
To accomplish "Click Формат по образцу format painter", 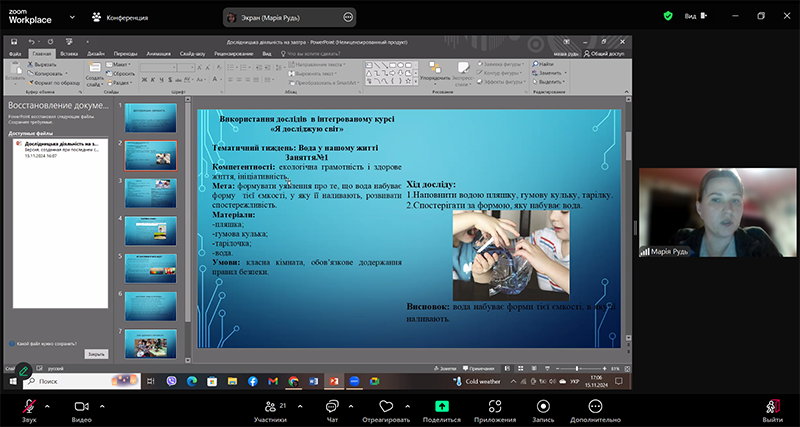I will pyautogui.click(x=54, y=83).
